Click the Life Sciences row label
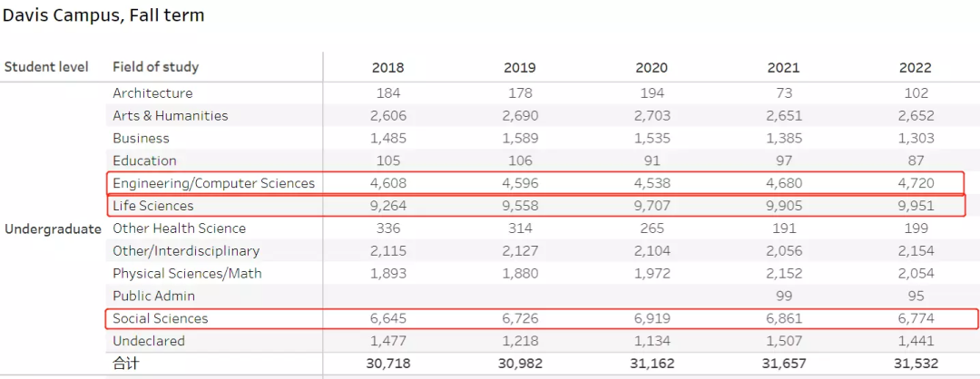This screenshot has height=379, width=980. click(152, 206)
